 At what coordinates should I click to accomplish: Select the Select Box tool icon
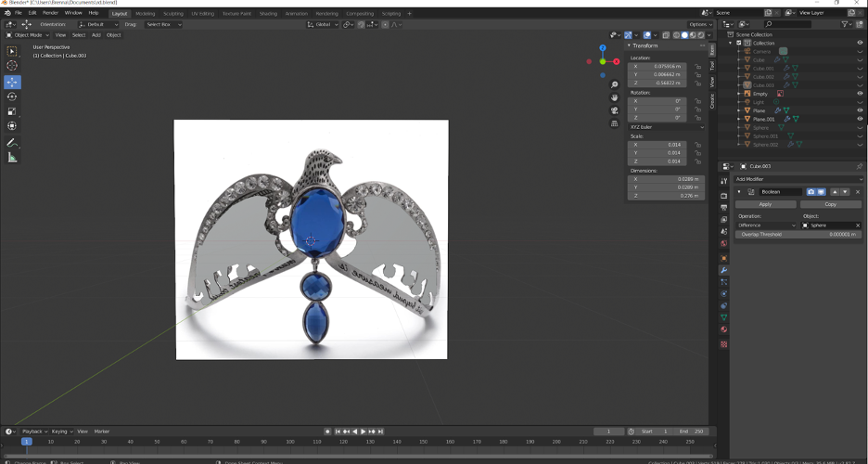tap(12, 51)
